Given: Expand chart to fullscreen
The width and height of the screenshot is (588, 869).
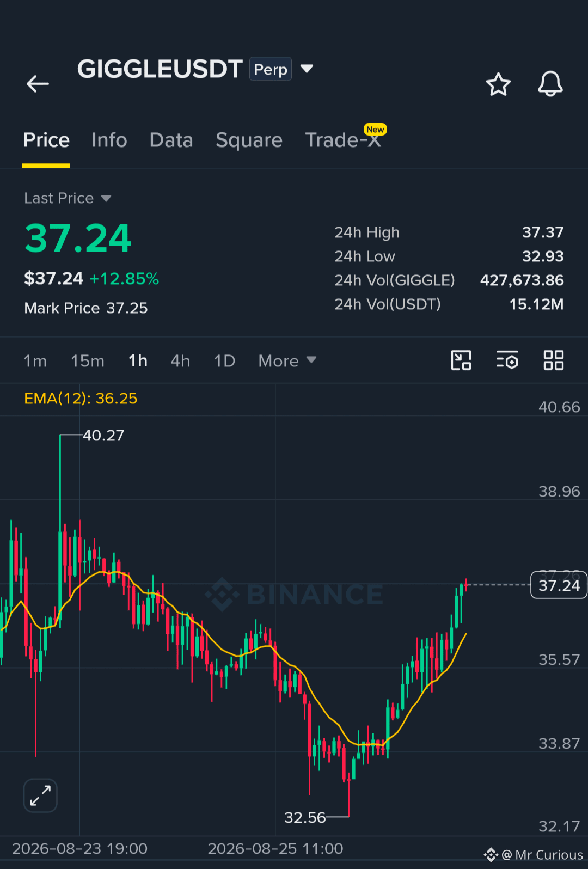Looking at the screenshot, I should coord(40,795).
